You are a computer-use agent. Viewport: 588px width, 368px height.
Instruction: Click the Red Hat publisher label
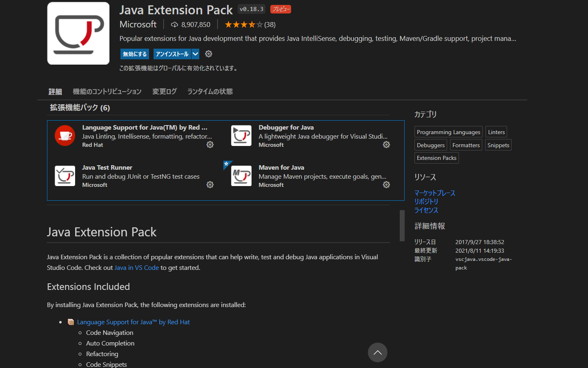pyautogui.click(x=93, y=145)
